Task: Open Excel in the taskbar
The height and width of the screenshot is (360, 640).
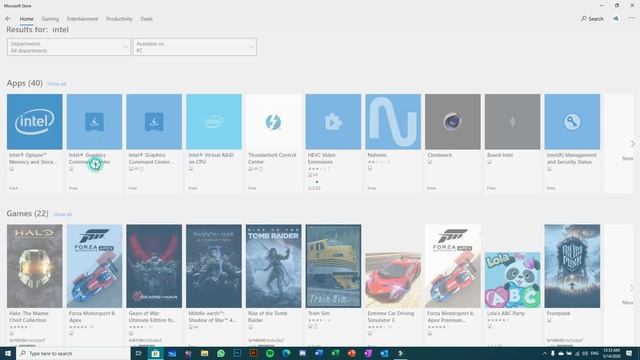Action: 335,353
